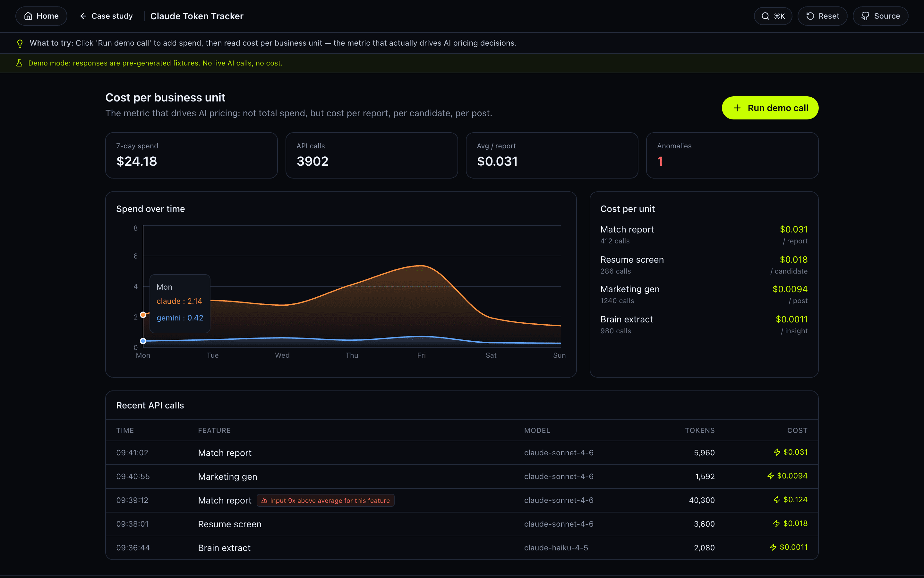Click the lightning bolt next to $0.124 cost
924x578 pixels.
tap(777, 500)
